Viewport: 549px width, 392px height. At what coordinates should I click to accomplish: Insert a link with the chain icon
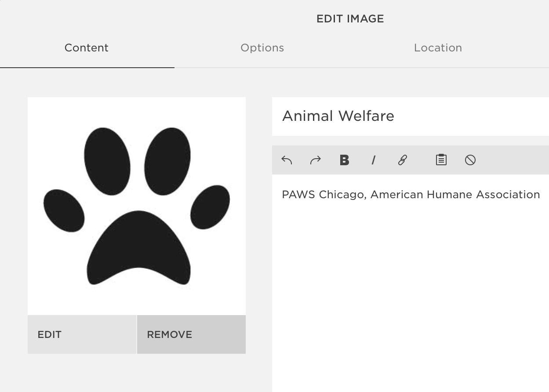pos(403,160)
